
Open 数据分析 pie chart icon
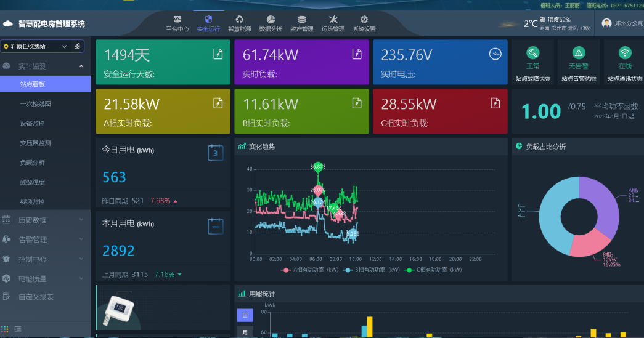[271, 20]
